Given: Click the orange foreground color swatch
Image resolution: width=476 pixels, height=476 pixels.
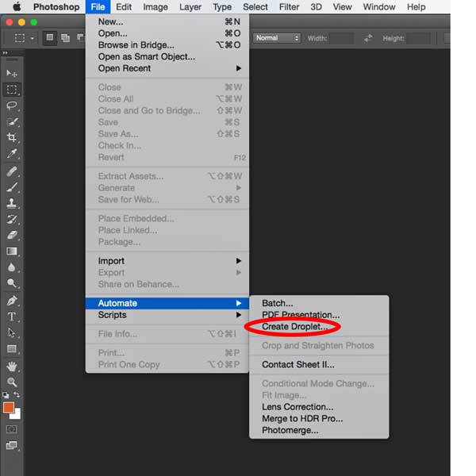Looking at the screenshot, I should pos(8,407).
